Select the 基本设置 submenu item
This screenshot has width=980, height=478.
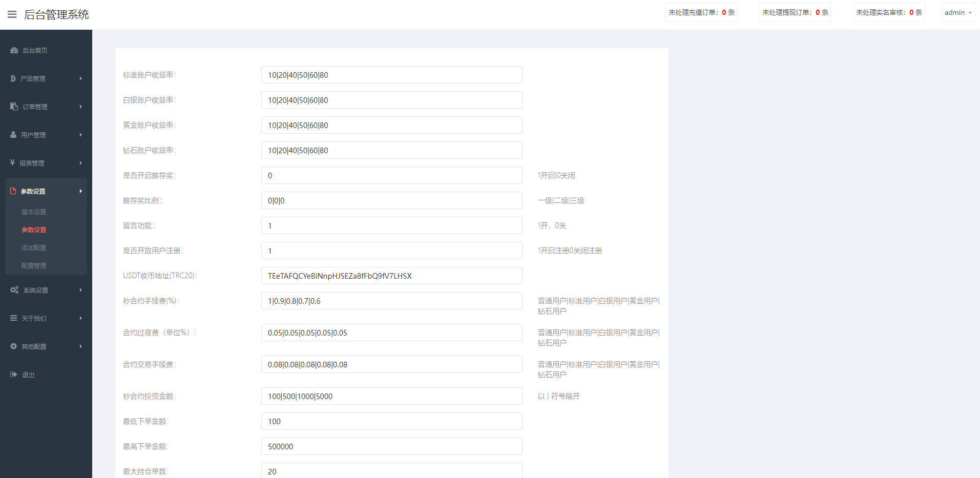pyautogui.click(x=33, y=212)
